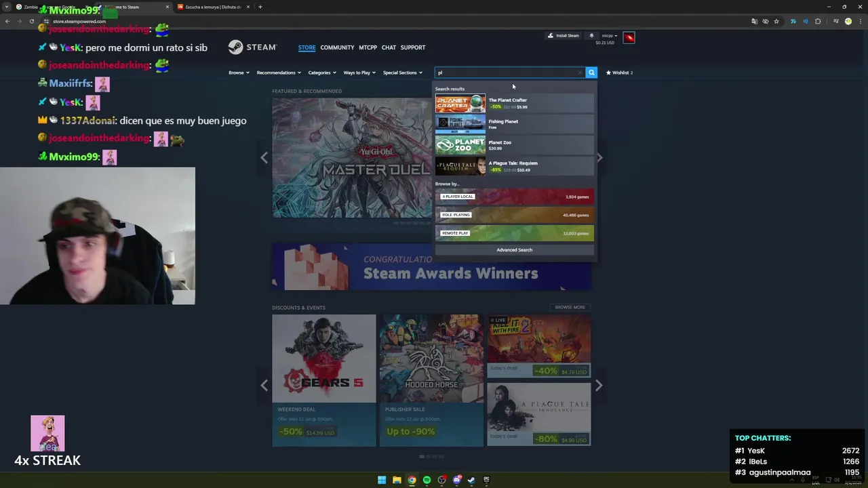Browse by the 4 Player Local tag

pos(514,197)
